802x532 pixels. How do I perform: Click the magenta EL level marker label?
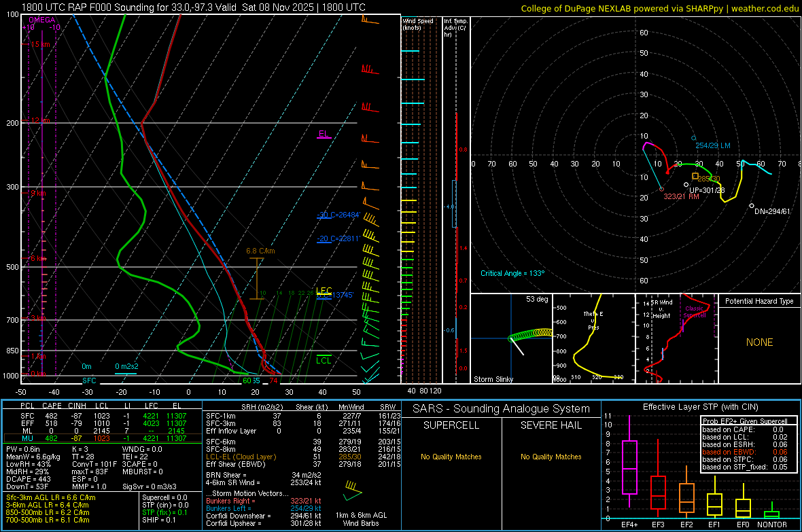[324, 134]
